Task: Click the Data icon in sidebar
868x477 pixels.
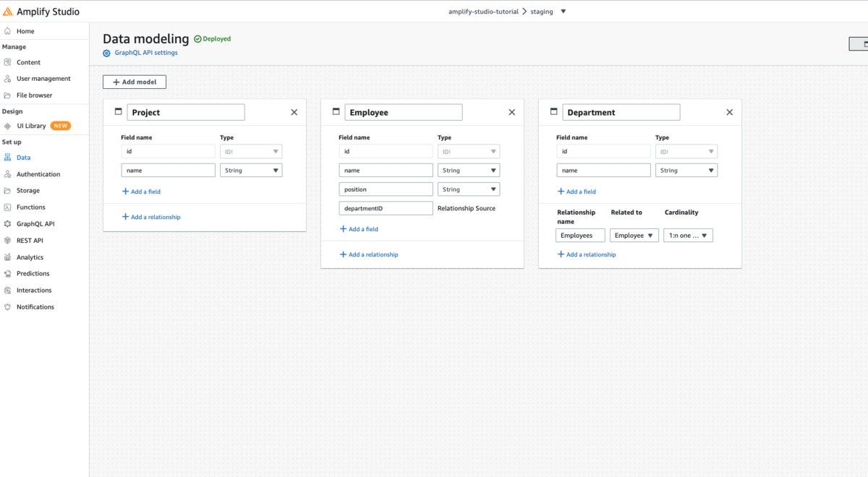Action: click(x=7, y=158)
